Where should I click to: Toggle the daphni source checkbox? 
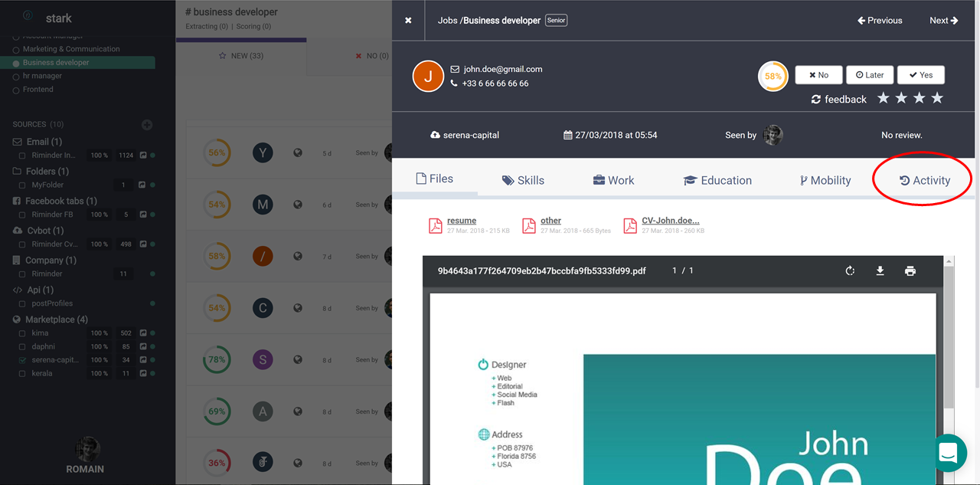coord(22,347)
